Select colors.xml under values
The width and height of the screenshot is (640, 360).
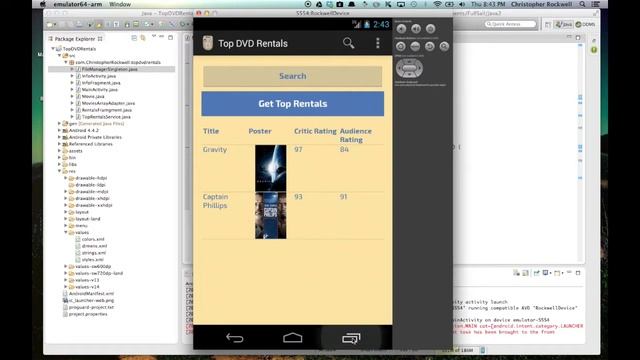[93, 239]
